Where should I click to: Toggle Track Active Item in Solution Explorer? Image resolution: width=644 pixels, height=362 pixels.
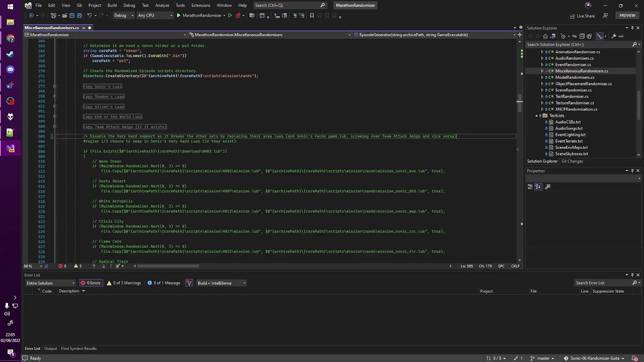click(600, 36)
